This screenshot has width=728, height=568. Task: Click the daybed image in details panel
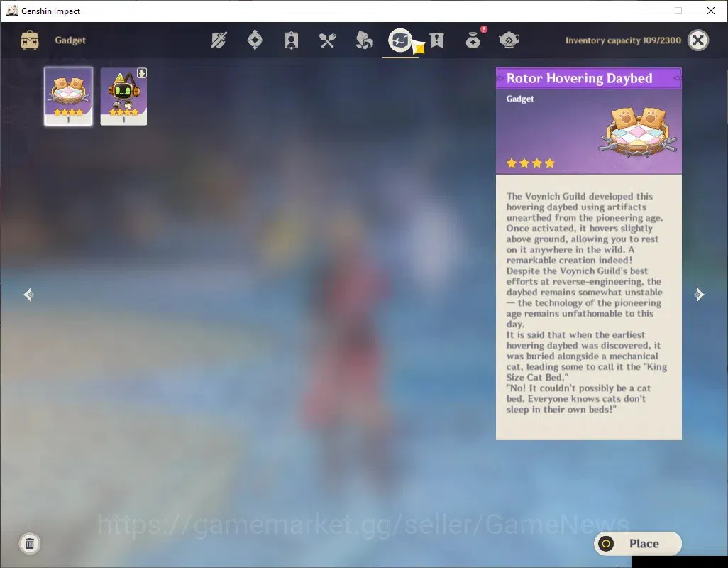pos(638,132)
